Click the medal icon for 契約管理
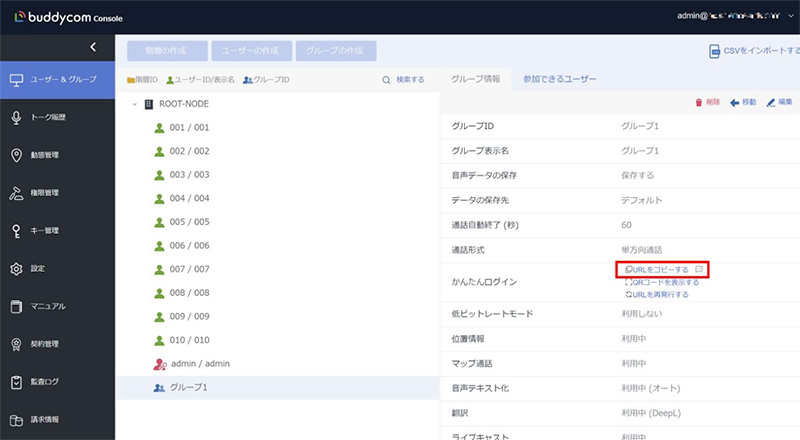The width and height of the screenshot is (800, 440). [16, 344]
